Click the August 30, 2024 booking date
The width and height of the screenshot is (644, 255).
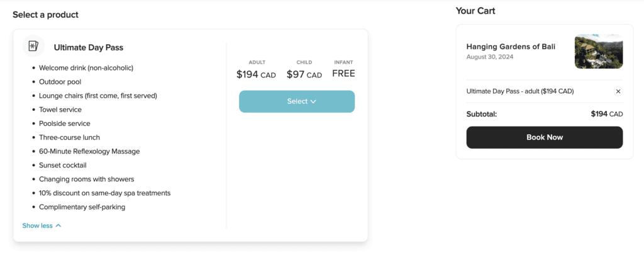click(x=492, y=57)
